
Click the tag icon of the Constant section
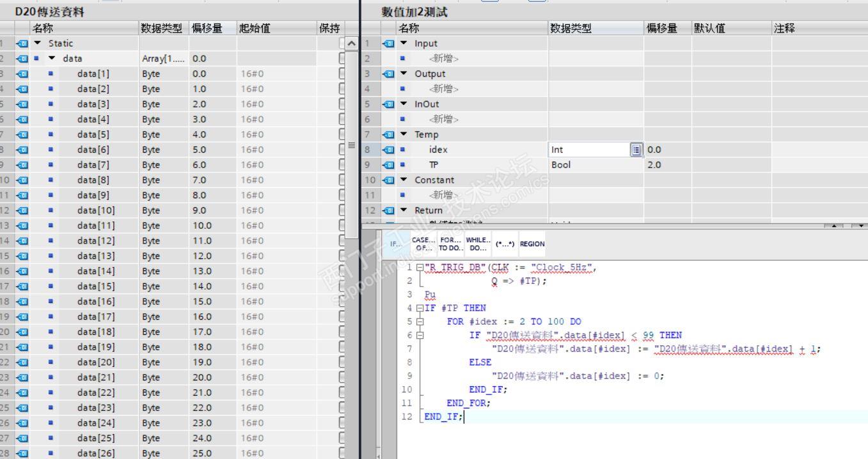point(388,180)
